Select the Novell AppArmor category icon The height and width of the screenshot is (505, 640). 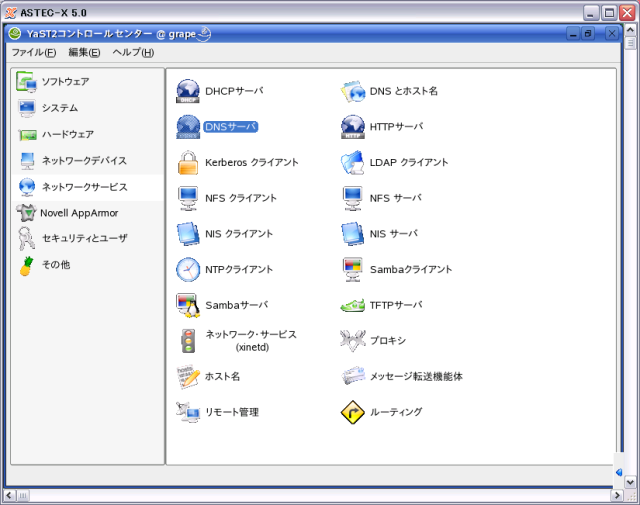click(27, 213)
